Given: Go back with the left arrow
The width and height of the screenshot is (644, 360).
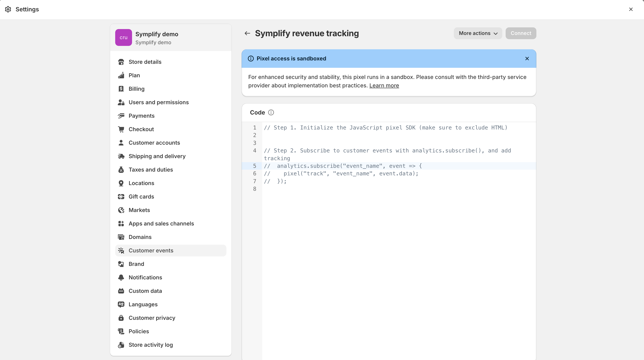Looking at the screenshot, I should pos(247,33).
